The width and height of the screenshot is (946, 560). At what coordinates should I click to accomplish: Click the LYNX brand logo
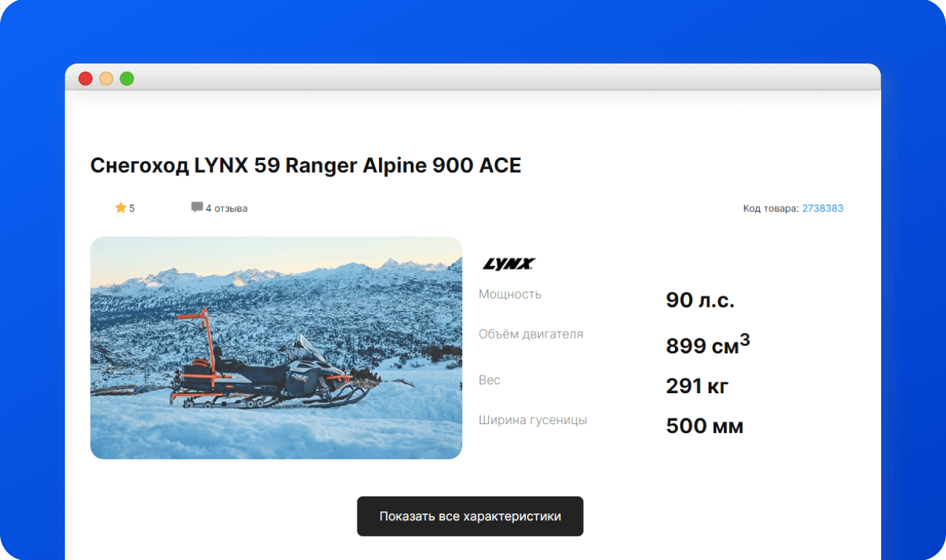(508, 264)
